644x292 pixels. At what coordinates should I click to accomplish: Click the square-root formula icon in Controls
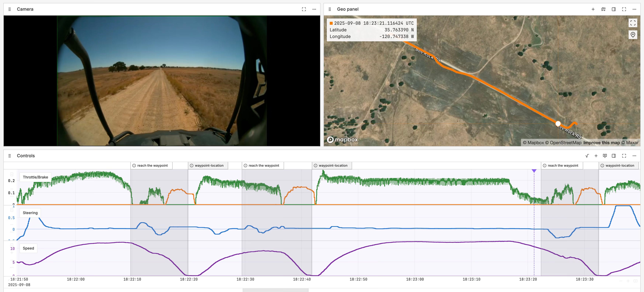[x=587, y=156]
